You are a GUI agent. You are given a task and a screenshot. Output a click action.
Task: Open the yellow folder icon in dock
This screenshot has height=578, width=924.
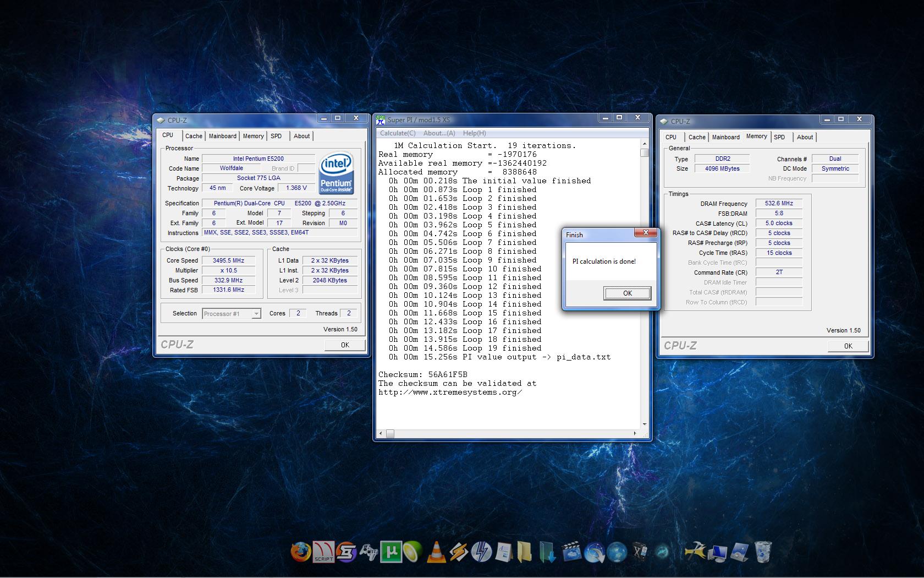click(x=525, y=552)
